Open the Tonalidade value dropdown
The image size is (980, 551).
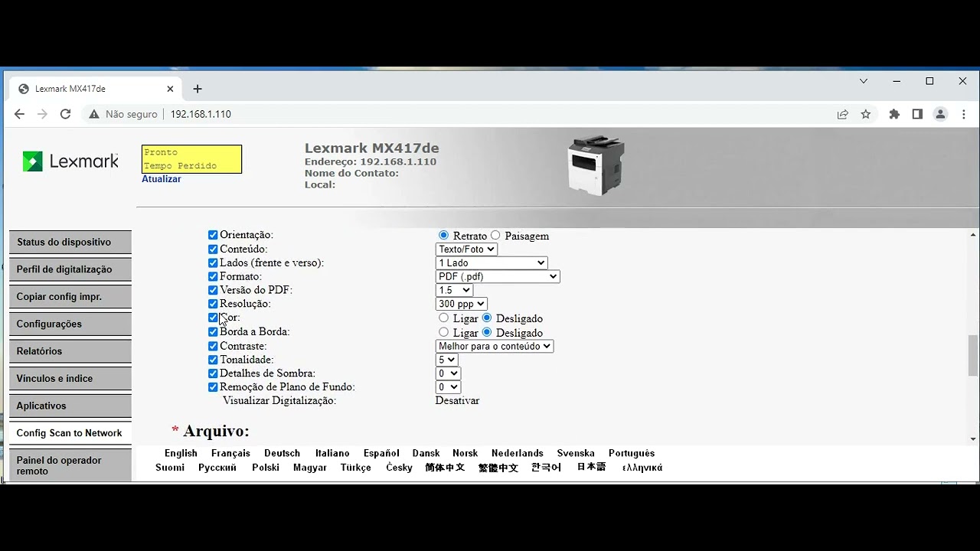(446, 360)
